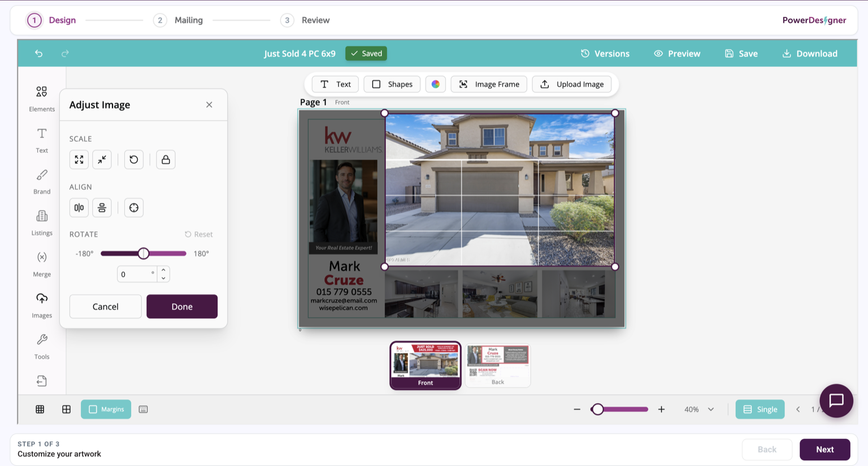Center image using the crosshair icon
868x466 pixels.
tap(134, 208)
